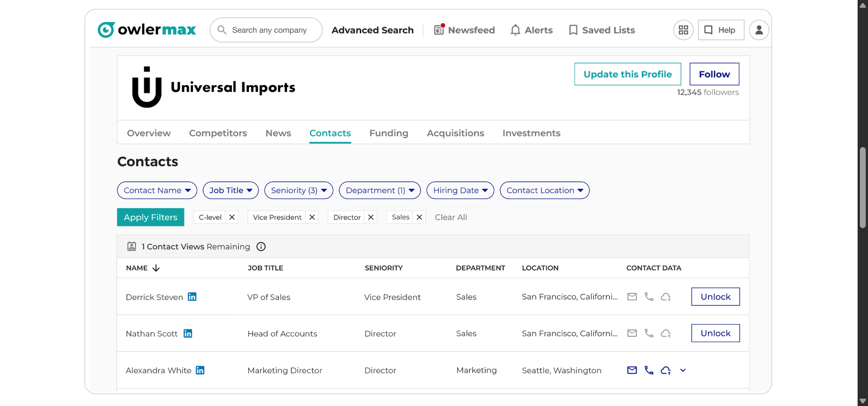Click Alexandra White's email icon
The image size is (868, 406).
pyautogui.click(x=632, y=370)
